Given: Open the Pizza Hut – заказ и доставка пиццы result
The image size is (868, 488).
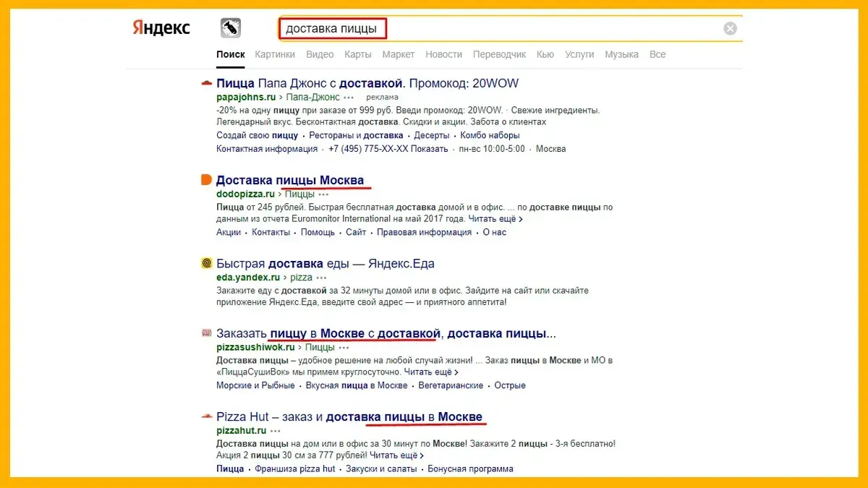Looking at the screenshot, I should pos(349,417).
